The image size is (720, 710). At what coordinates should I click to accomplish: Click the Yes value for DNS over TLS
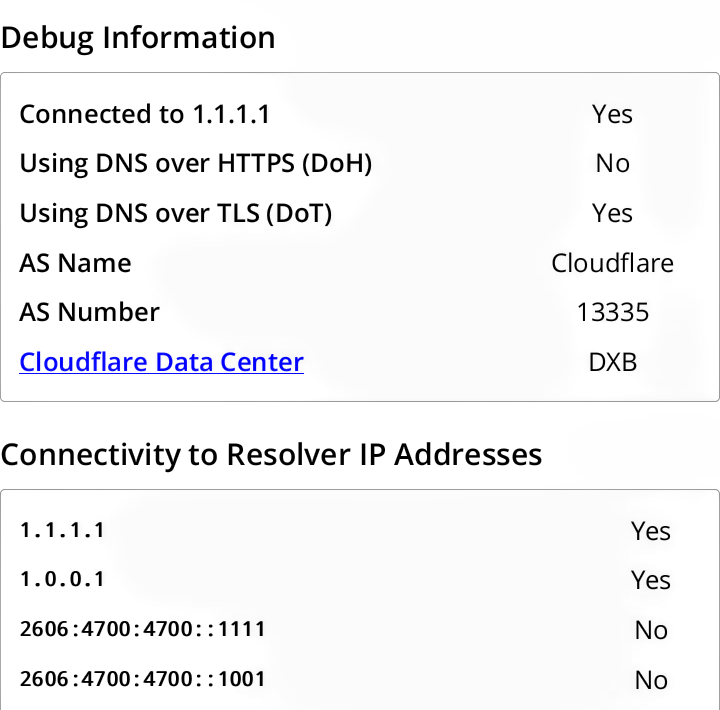[x=612, y=213]
